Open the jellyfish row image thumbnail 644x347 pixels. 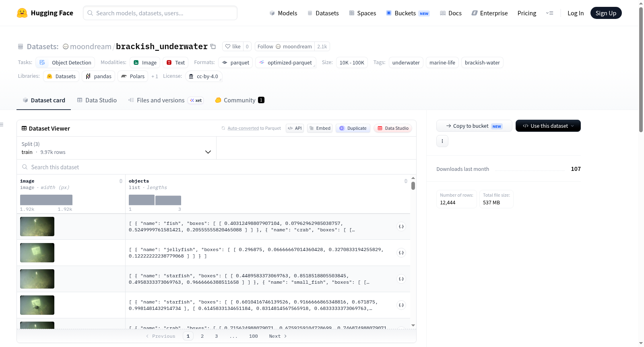pos(37,253)
